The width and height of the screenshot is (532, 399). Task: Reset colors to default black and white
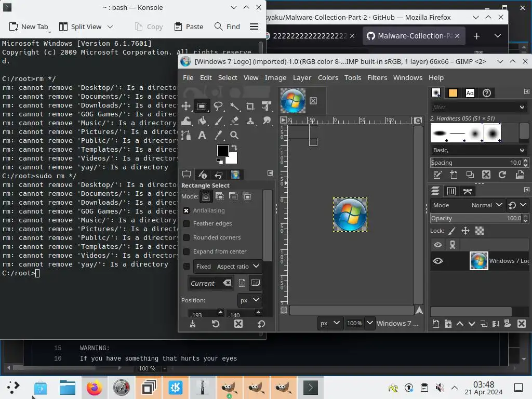pyautogui.click(x=219, y=161)
